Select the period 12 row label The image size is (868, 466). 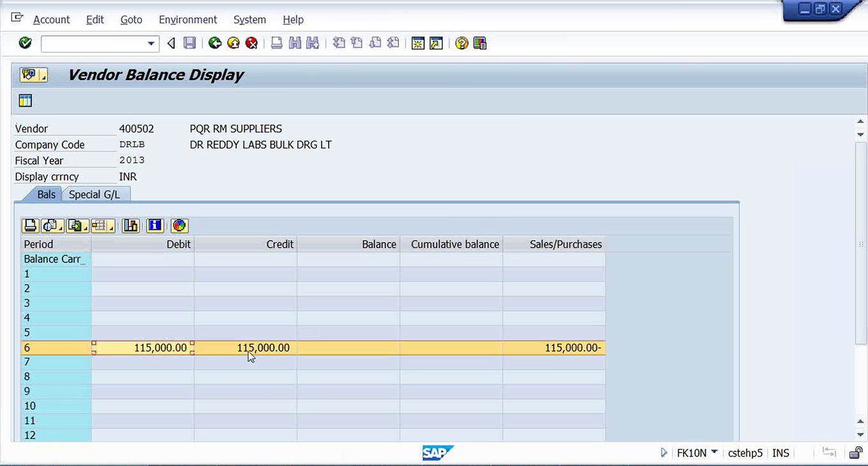(x=56, y=435)
